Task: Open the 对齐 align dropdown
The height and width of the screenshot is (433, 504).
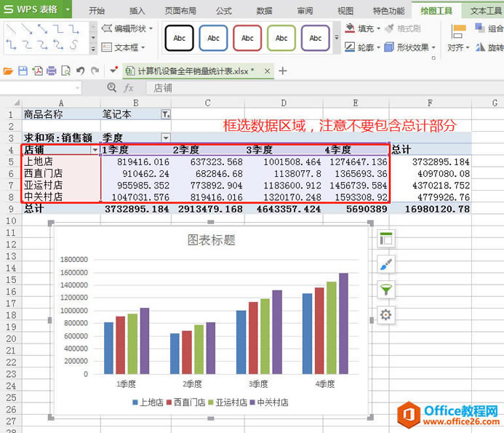Action: point(458,38)
